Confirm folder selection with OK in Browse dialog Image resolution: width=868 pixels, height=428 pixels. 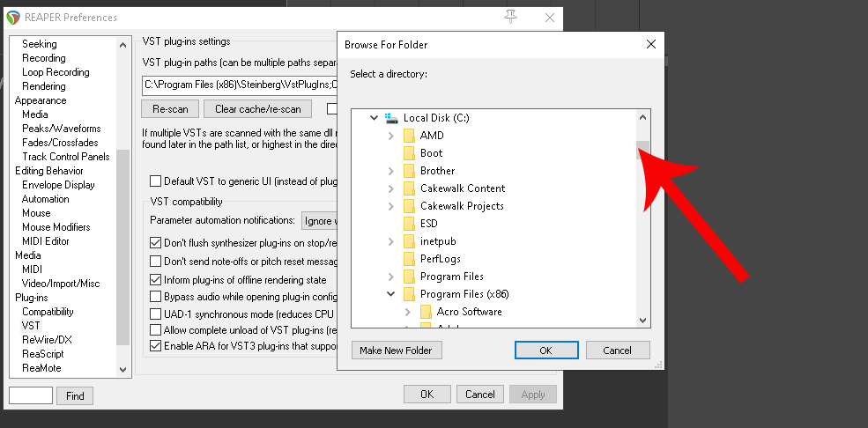pos(545,350)
